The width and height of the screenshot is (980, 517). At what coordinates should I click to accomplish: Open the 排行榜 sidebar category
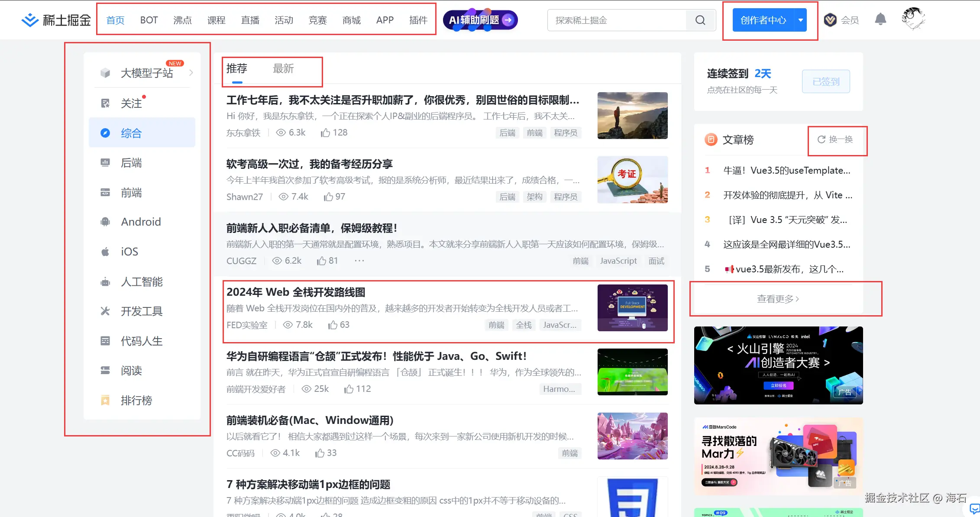tap(136, 401)
